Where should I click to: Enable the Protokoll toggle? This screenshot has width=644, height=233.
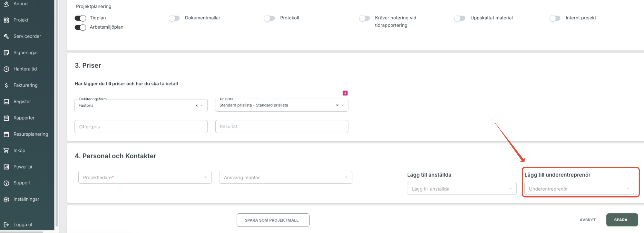[269, 18]
